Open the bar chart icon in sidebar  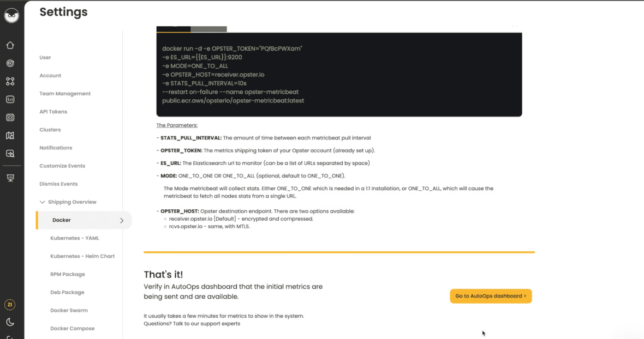coord(10,99)
